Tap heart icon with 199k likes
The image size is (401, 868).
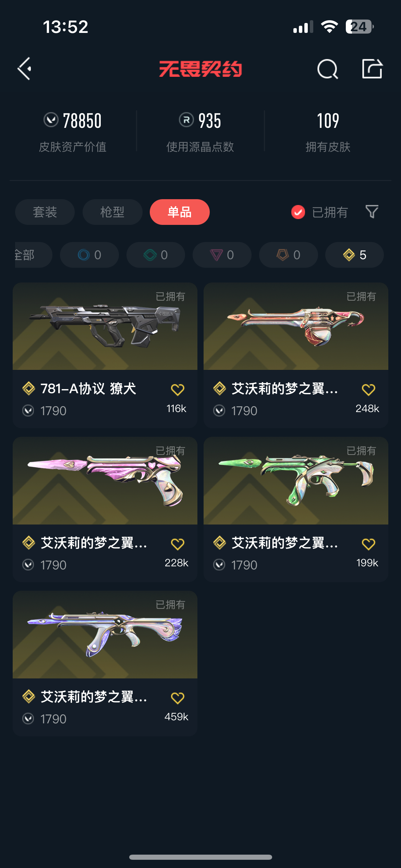click(x=368, y=544)
